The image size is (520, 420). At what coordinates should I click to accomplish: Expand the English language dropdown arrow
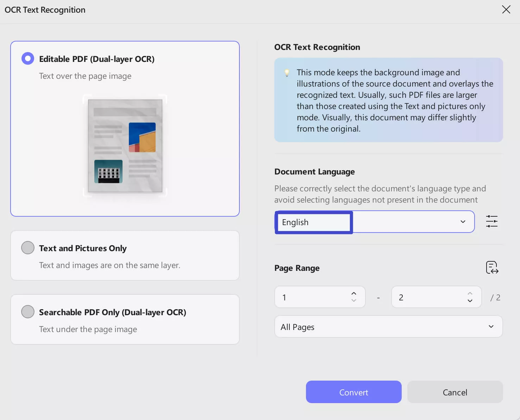pyautogui.click(x=463, y=222)
